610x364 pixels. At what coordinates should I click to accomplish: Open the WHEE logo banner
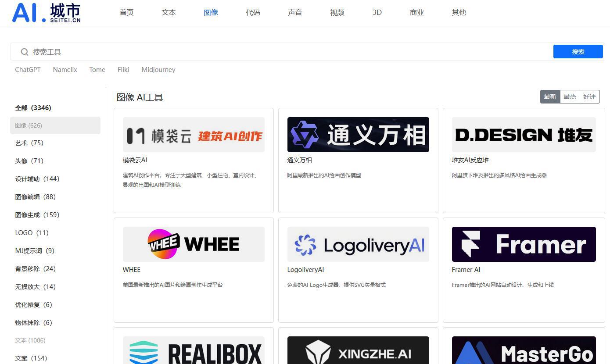click(194, 244)
